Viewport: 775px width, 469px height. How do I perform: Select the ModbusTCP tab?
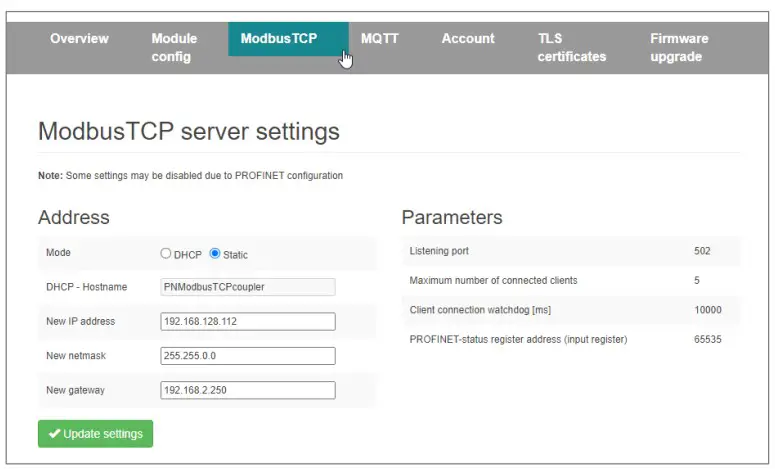(279, 39)
